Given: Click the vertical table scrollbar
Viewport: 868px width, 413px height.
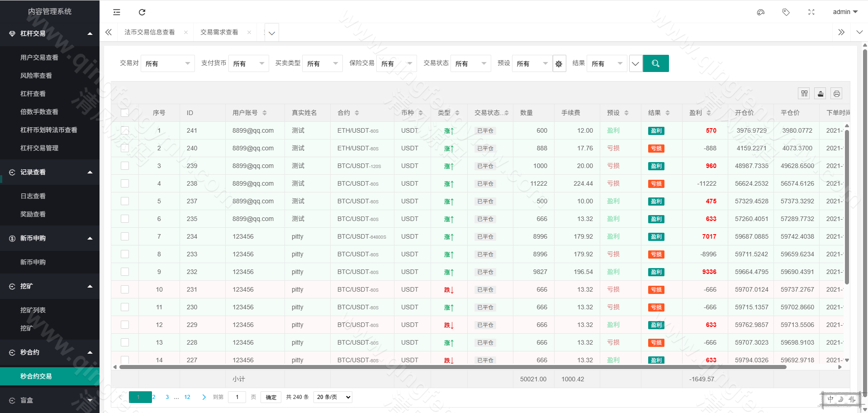Looking at the screenshot, I should [847, 206].
